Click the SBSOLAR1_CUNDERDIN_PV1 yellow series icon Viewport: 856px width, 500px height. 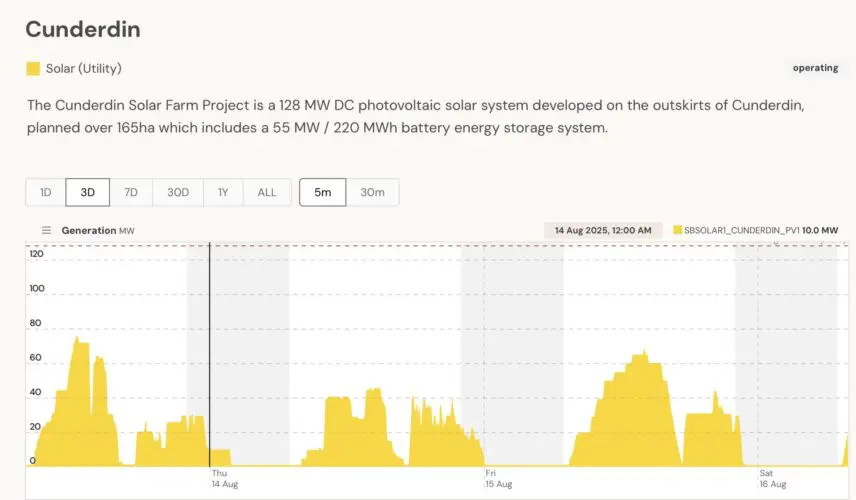678,230
